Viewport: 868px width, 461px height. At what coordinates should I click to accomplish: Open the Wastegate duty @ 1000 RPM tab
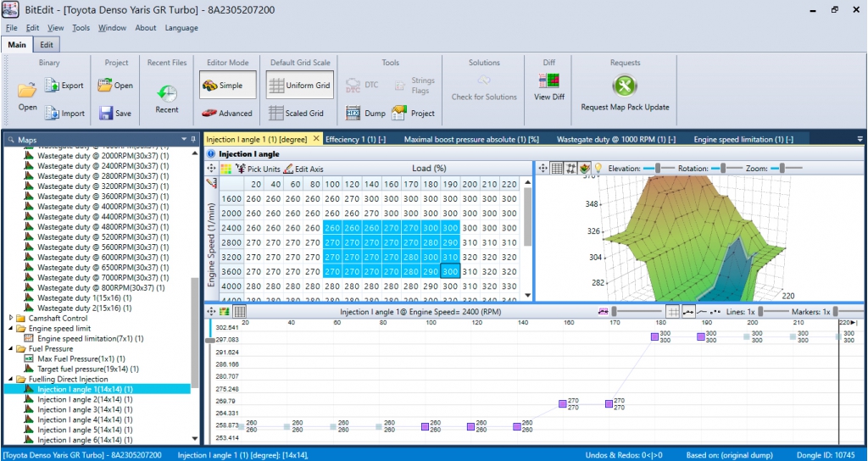[x=616, y=140]
